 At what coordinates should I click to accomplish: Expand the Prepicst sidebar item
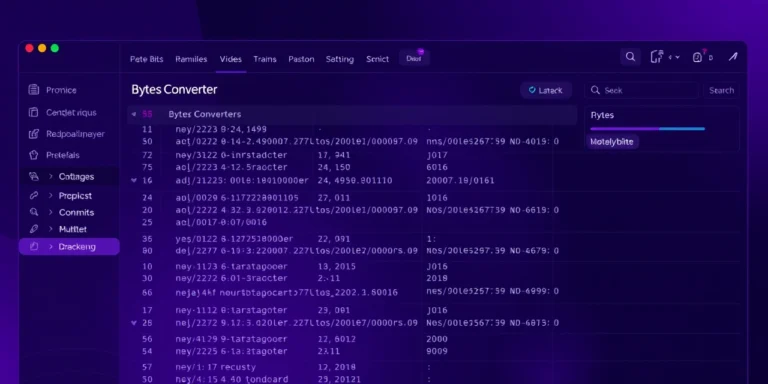(50, 195)
